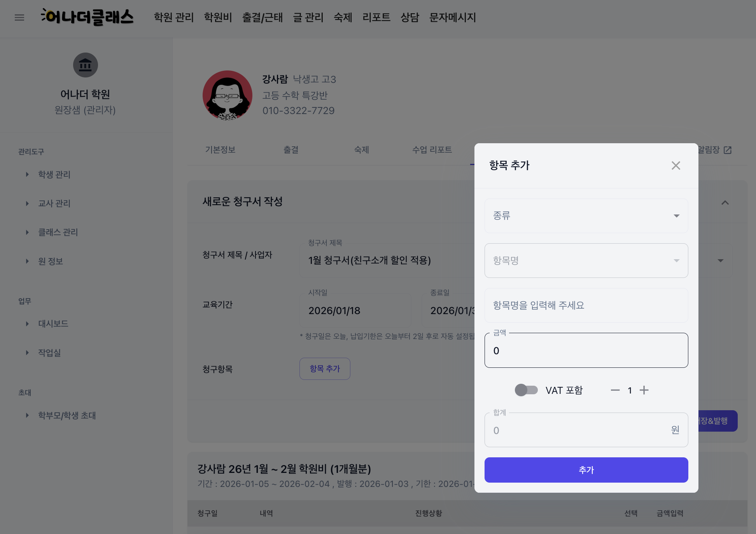Open the 학원비 top menu
Image resolution: width=756 pixels, height=534 pixels.
pos(218,18)
